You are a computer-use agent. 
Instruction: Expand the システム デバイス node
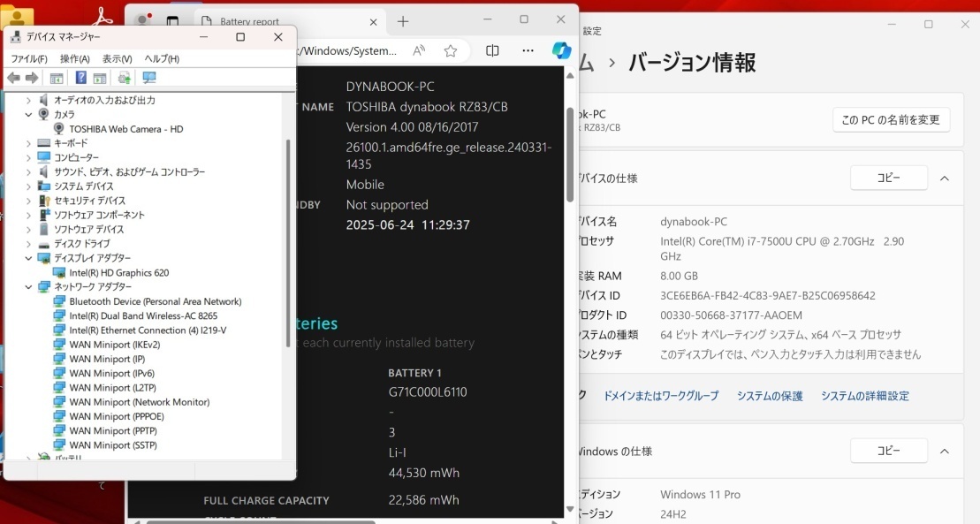[x=28, y=186]
